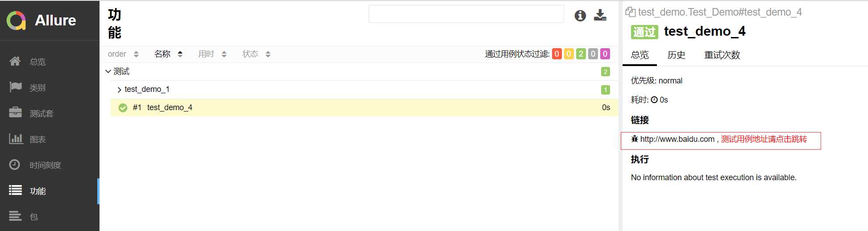Screen dimensions: 868x231
Task: Open the 包 packages list icon
Action: [15, 216]
